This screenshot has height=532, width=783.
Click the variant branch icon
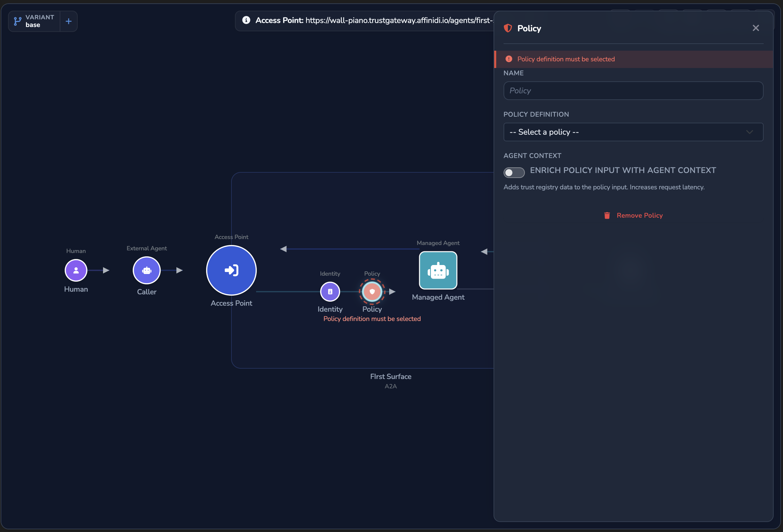pyautogui.click(x=18, y=21)
